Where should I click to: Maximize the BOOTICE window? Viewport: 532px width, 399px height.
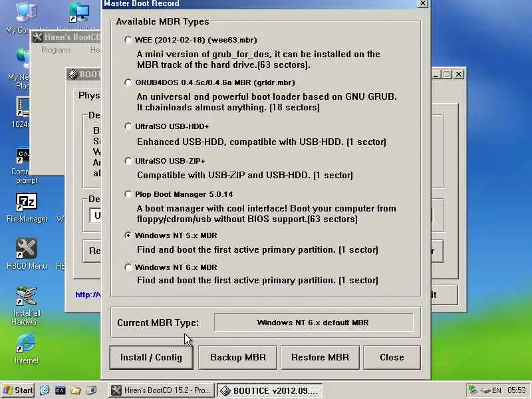(x=447, y=74)
